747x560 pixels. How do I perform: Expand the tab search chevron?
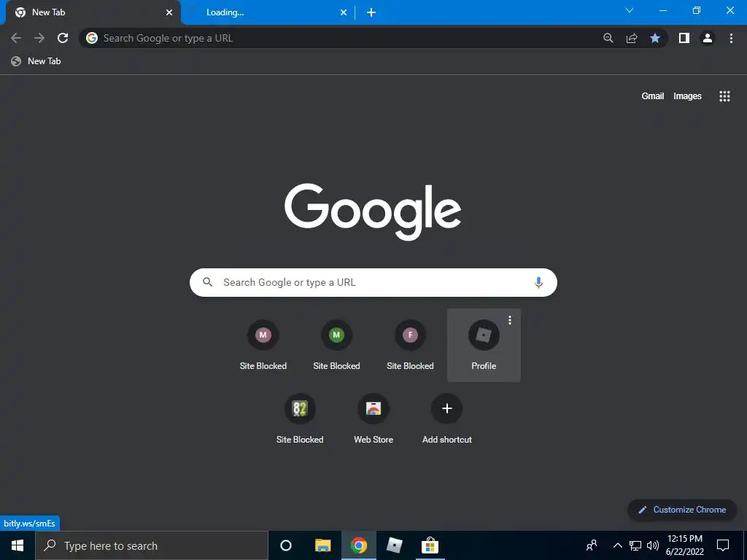[630, 10]
